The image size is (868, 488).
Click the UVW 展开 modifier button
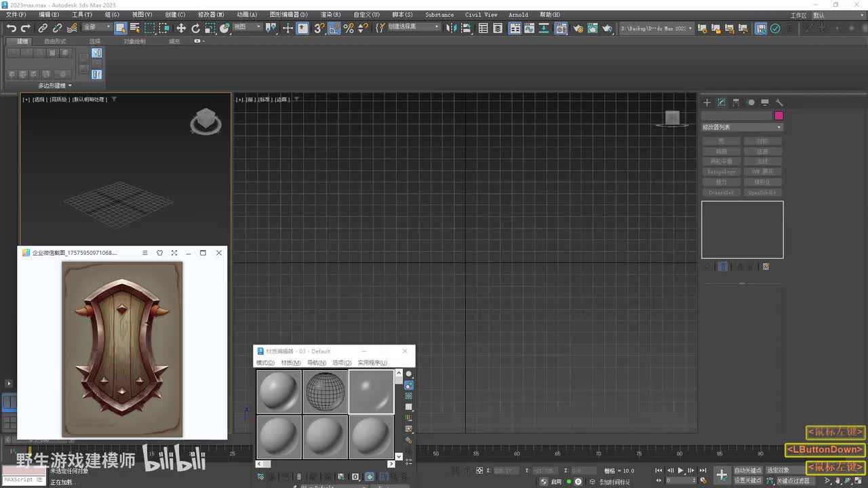pos(763,171)
